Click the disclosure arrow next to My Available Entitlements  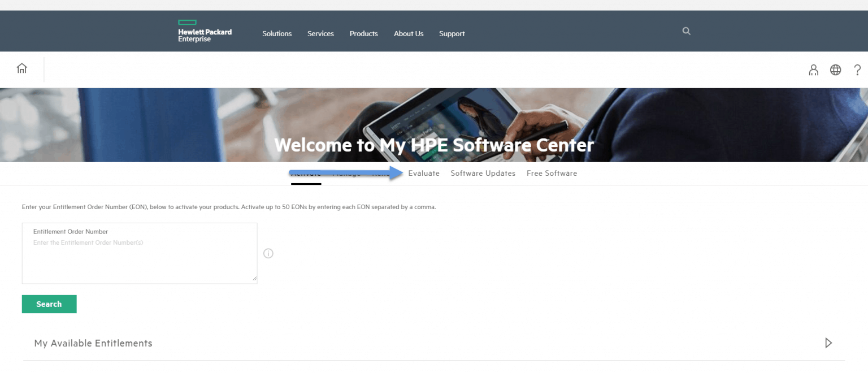click(x=828, y=342)
